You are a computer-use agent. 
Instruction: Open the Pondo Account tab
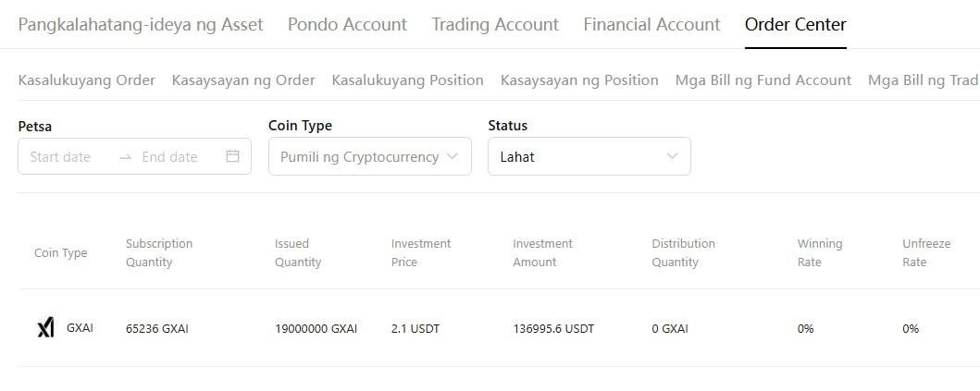pos(347,24)
